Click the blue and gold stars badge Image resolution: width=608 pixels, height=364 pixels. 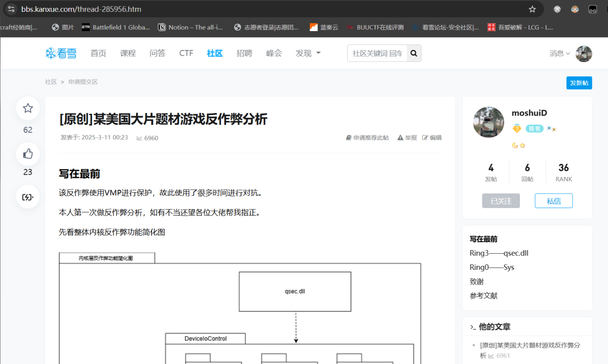551,128
